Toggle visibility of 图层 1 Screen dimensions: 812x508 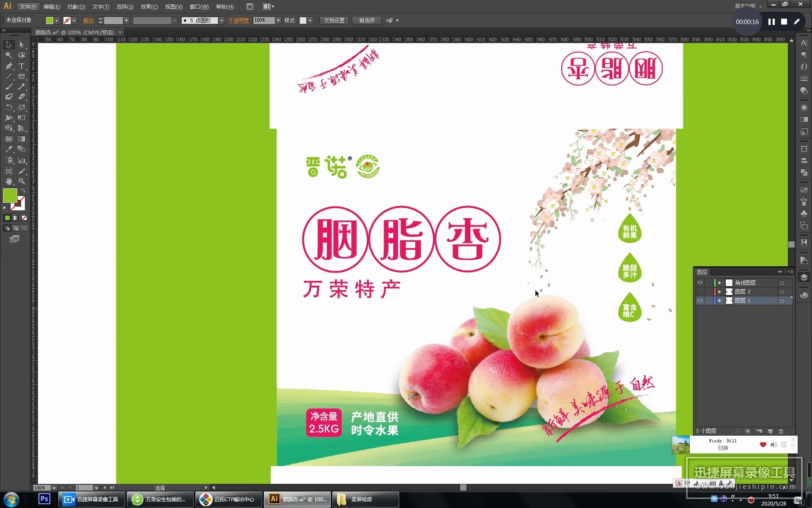click(700, 301)
